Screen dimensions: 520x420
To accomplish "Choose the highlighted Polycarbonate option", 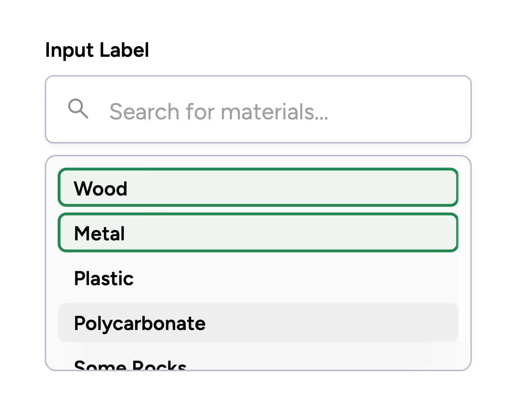I will coord(258,323).
